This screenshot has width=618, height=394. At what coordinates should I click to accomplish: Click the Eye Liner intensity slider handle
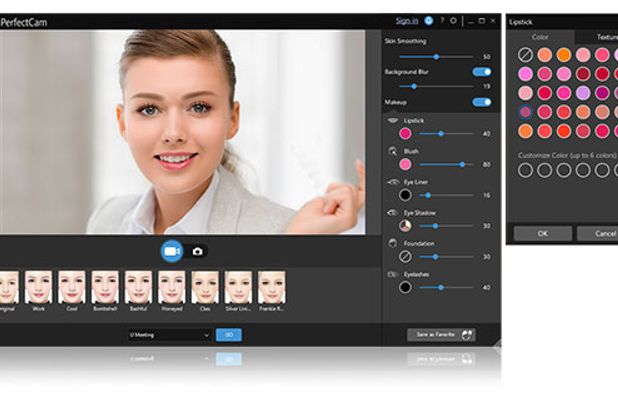[x=428, y=195]
